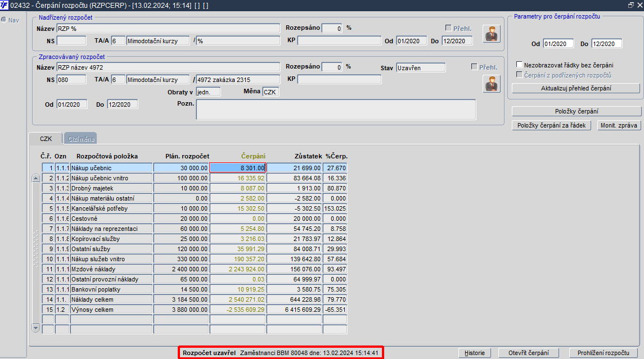Click Čerpání value 2 243 924.00

(x=238, y=269)
